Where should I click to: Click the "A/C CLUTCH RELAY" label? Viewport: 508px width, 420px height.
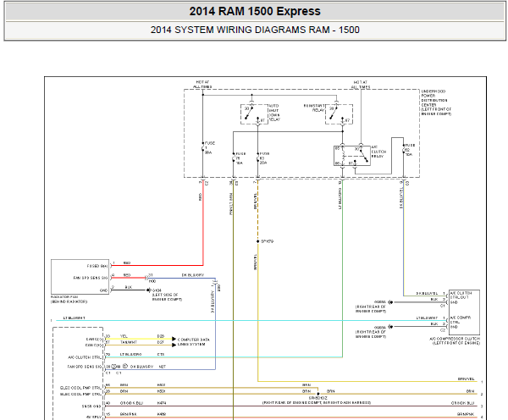(378, 152)
